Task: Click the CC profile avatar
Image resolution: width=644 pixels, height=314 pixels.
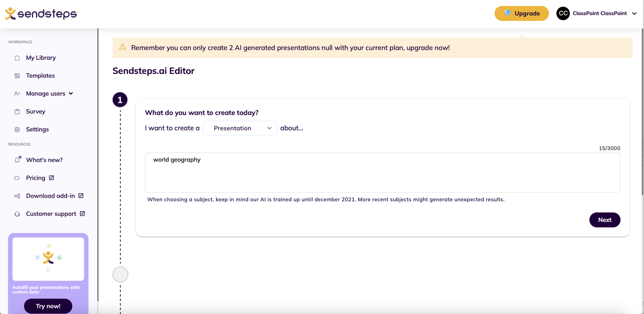Action: [x=563, y=13]
